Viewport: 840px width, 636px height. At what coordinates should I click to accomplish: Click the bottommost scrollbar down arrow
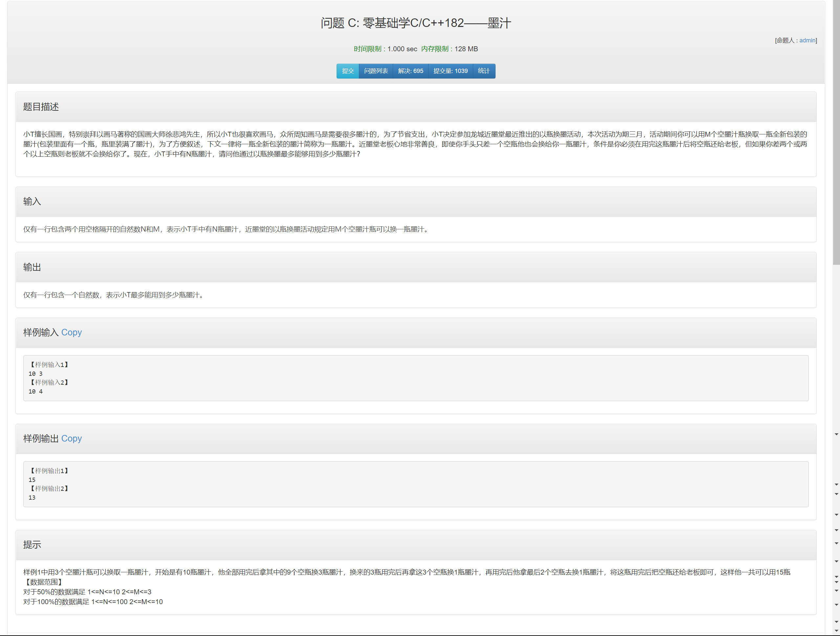tap(836, 631)
